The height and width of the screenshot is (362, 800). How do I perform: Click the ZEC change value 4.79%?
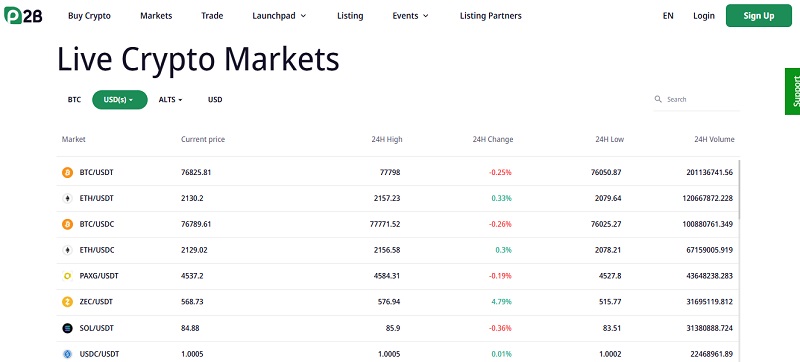click(x=501, y=302)
